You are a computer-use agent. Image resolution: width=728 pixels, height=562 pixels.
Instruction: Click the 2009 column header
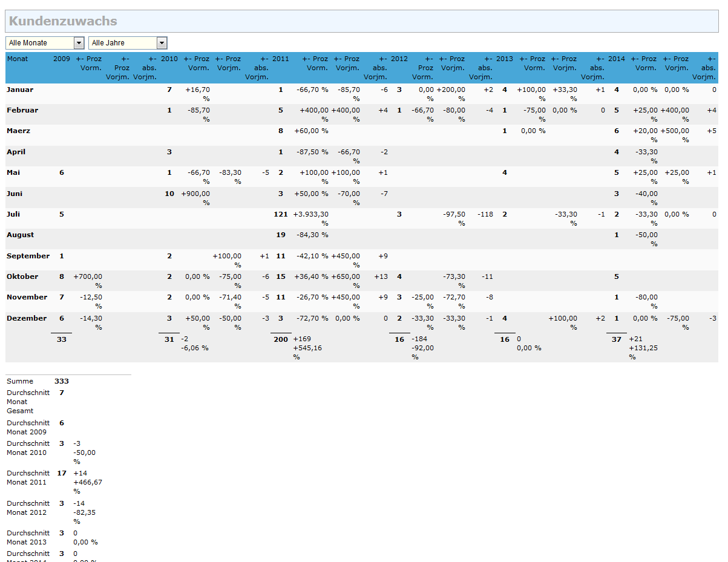tap(61, 59)
